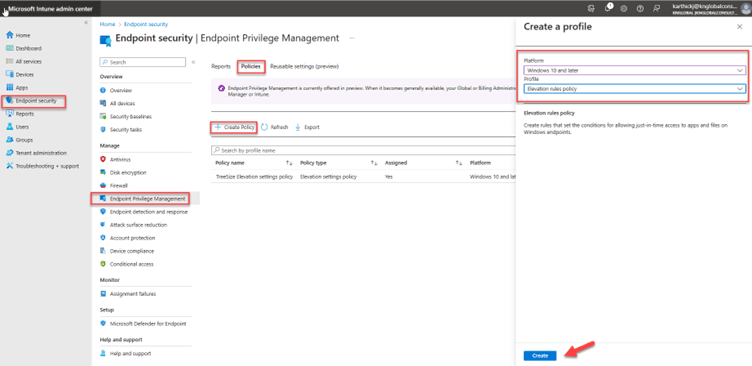Viewport: 752px width, 366px height.
Task: Collapse the Endpoint security submenu pane
Action: pyautogui.click(x=193, y=62)
